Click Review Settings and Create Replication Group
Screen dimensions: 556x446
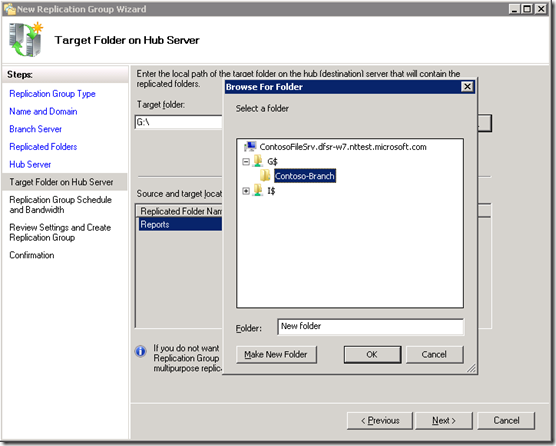tap(60, 232)
